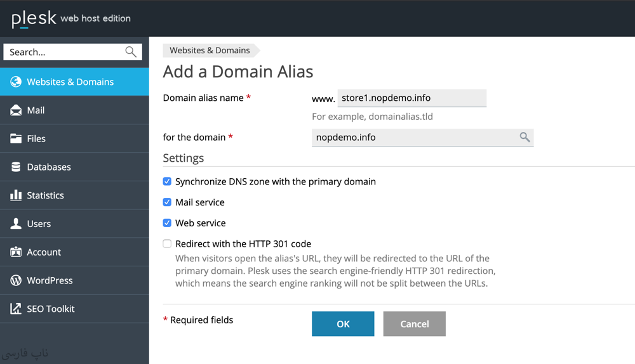
Task: Click the WordPress logo icon
Action: tap(16, 280)
